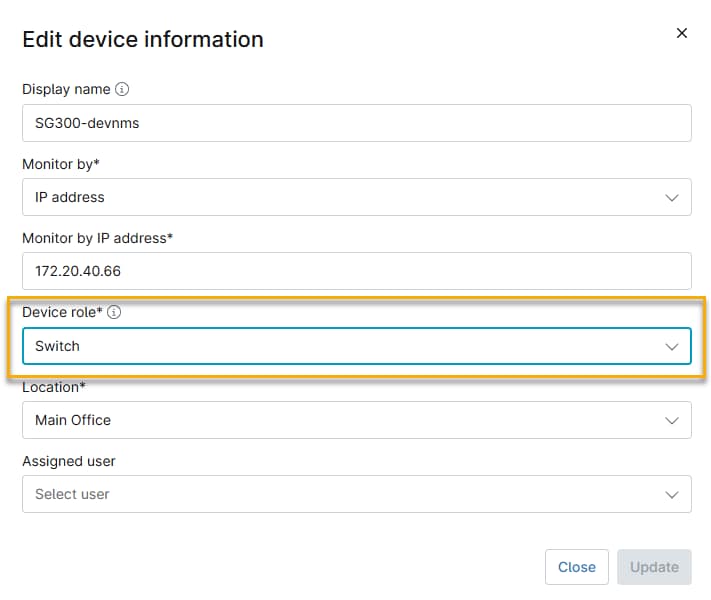
Task: Click the info icon beside Display name
Action: pyautogui.click(x=122, y=89)
